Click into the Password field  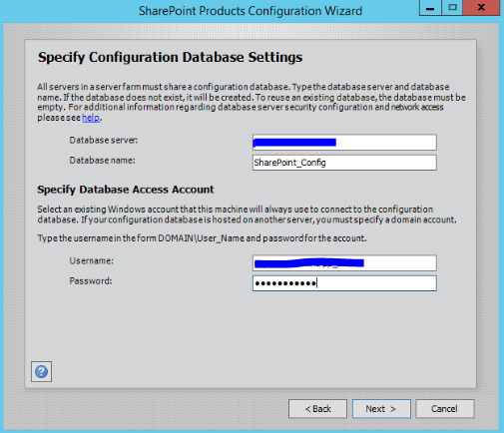click(344, 283)
